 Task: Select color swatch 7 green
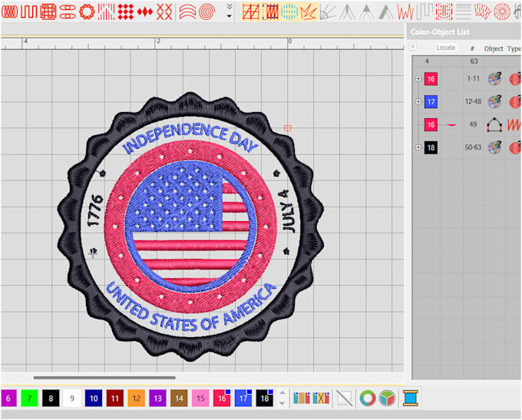[x=29, y=398]
